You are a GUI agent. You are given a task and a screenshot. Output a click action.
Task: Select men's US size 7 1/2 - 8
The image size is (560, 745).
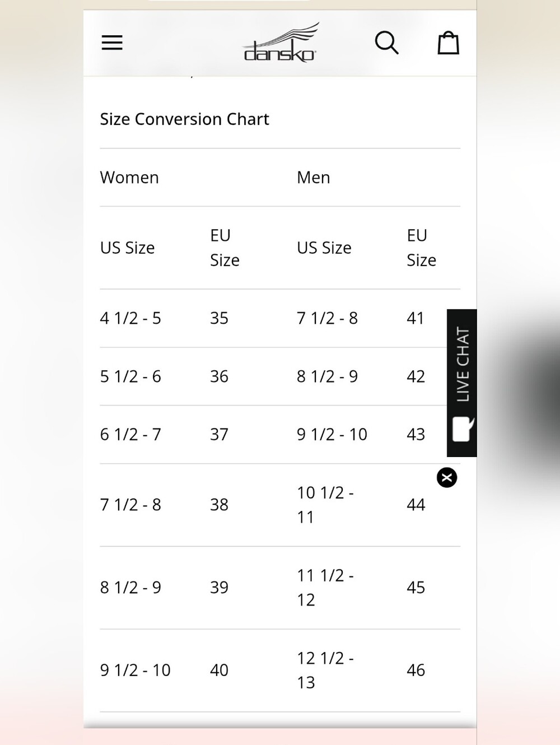[x=327, y=318]
